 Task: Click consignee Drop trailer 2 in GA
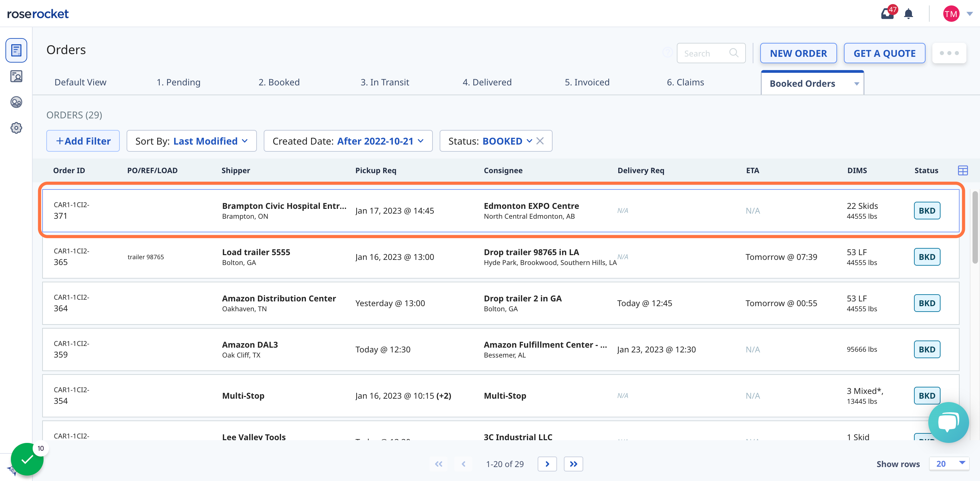click(522, 298)
